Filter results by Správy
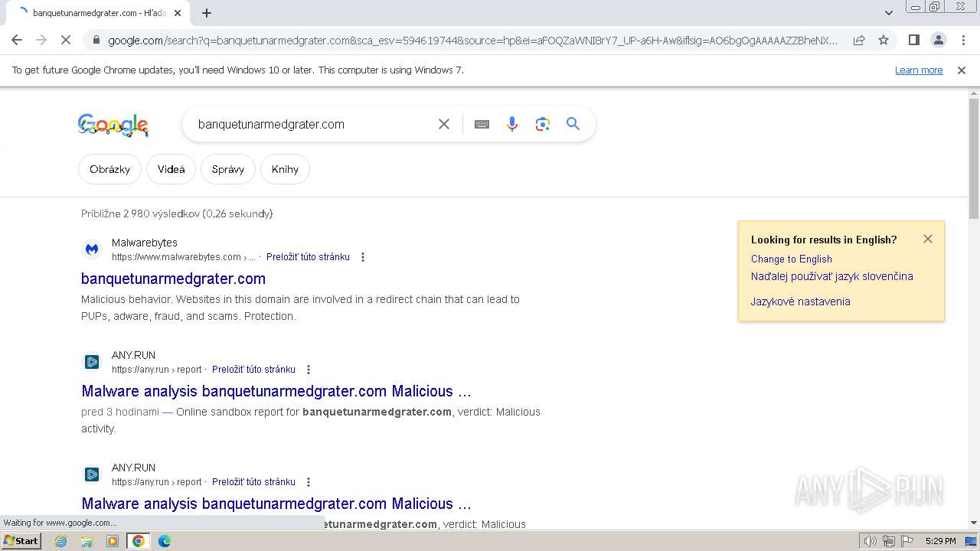Viewport: 980px width, 551px height. (228, 169)
